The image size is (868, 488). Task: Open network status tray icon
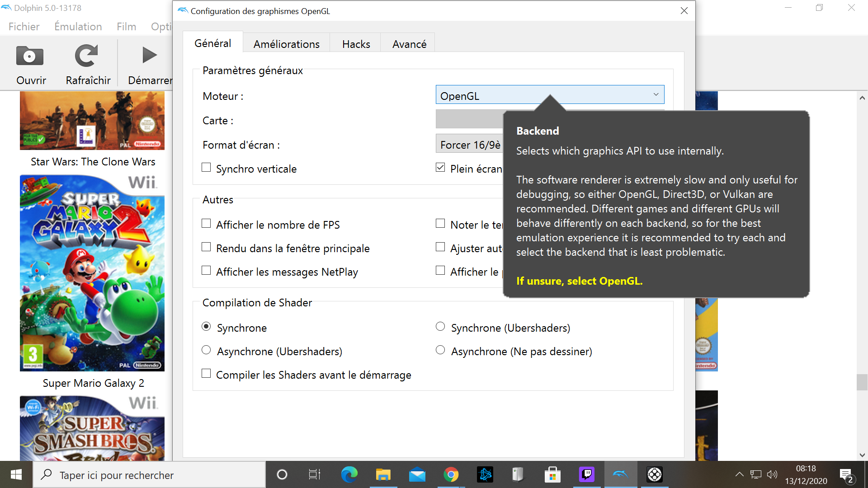pyautogui.click(x=755, y=474)
